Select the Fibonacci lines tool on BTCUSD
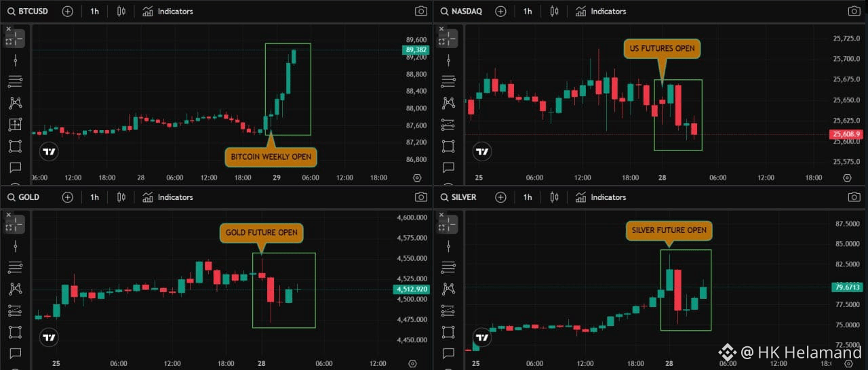 click(x=15, y=82)
